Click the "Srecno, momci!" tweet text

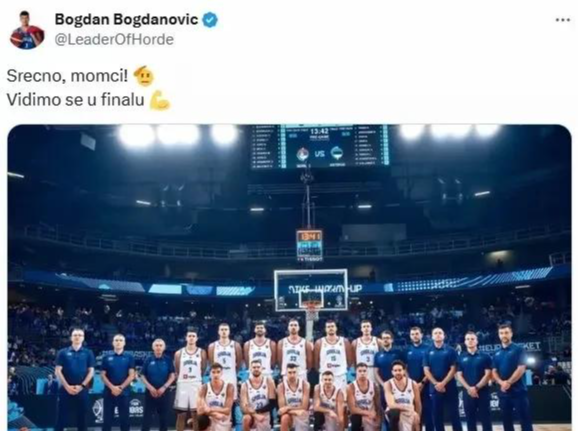(x=67, y=76)
